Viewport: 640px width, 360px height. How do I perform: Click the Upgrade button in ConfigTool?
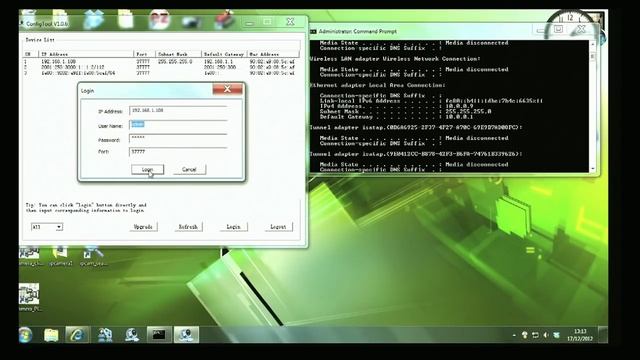point(143,227)
